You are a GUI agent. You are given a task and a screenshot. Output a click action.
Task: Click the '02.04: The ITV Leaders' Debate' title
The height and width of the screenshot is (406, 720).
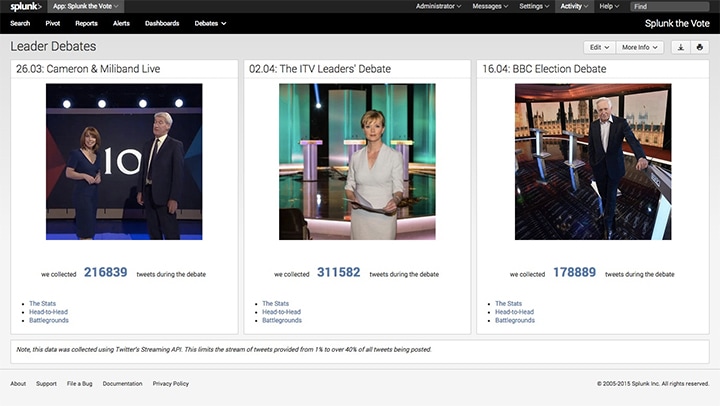[320, 69]
